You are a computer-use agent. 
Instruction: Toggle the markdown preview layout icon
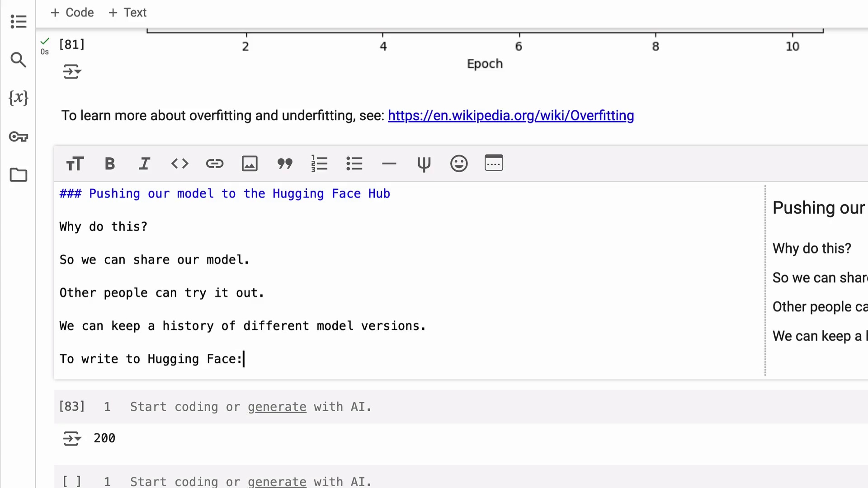coord(494,163)
